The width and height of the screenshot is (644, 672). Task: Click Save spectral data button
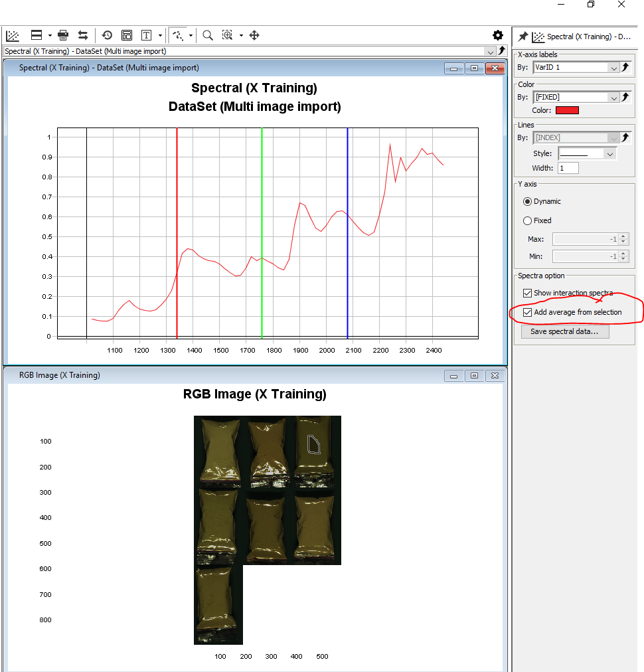click(x=564, y=331)
